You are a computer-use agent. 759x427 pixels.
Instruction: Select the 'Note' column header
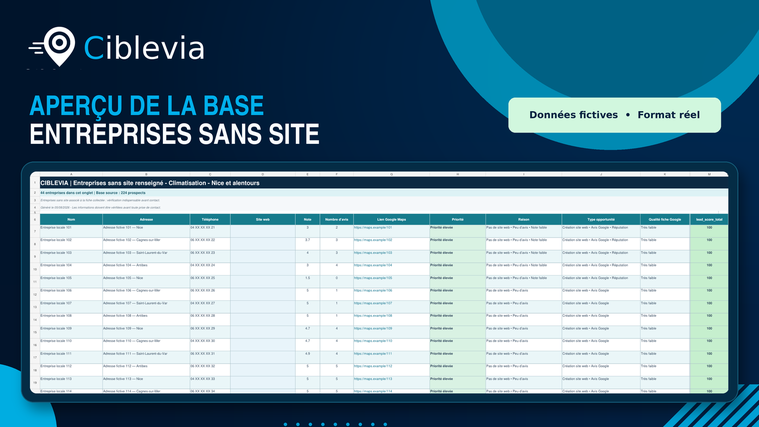307,220
